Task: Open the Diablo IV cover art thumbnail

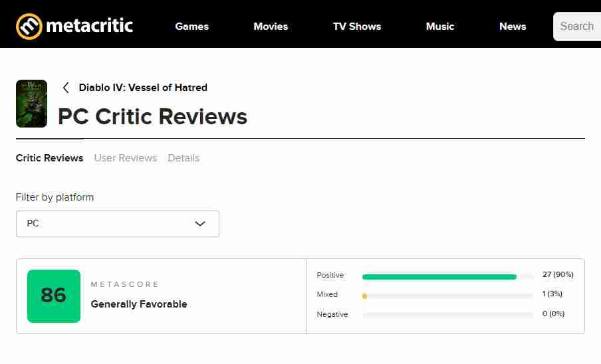Action: pyautogui.click(x=31, y=104)
